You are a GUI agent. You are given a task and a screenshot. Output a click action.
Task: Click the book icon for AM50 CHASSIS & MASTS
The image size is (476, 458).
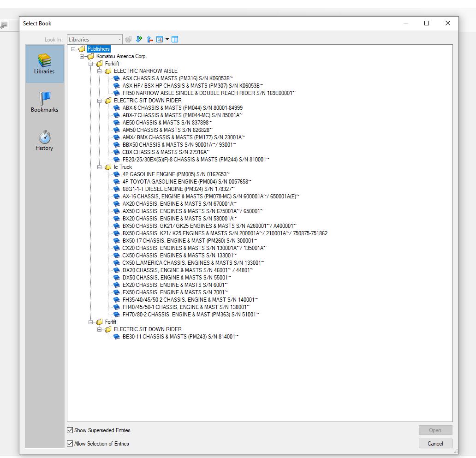click(x=117, y=130)
